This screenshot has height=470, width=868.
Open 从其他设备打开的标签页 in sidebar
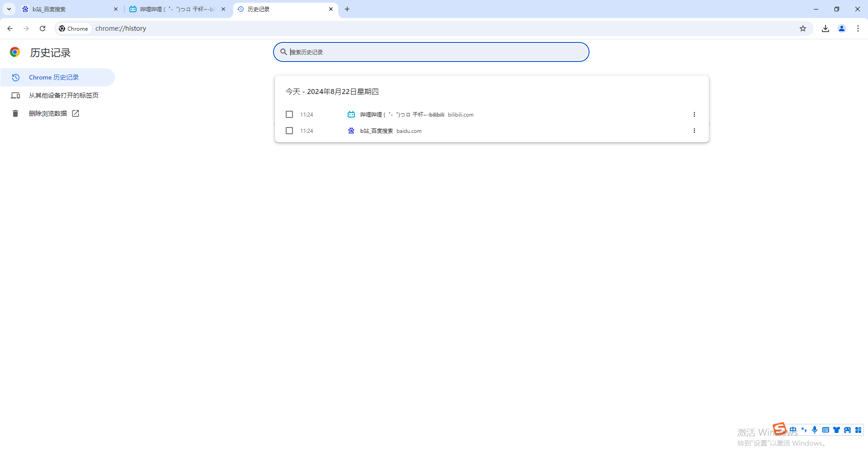click(57, 95)
